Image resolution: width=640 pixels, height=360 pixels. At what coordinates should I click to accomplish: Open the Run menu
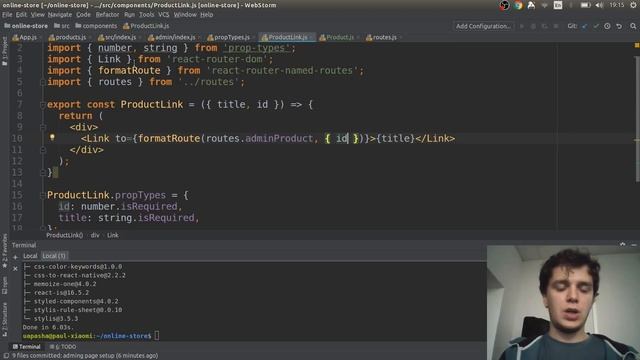[129, 15]
